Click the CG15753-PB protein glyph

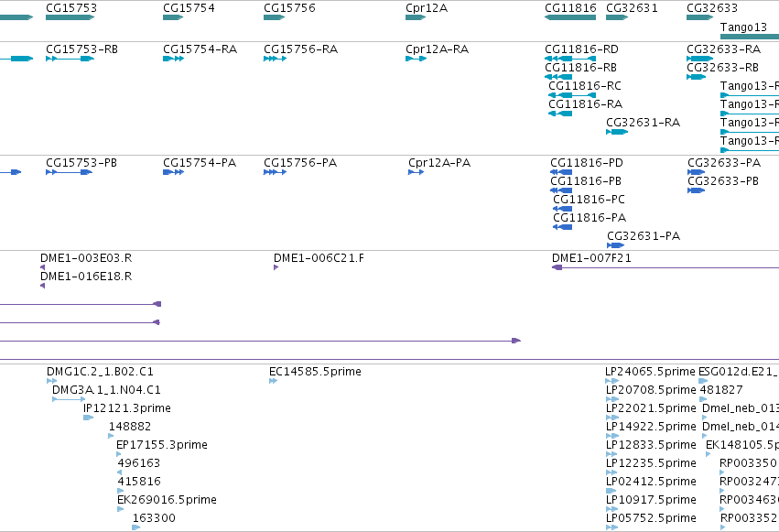point(69,172)
